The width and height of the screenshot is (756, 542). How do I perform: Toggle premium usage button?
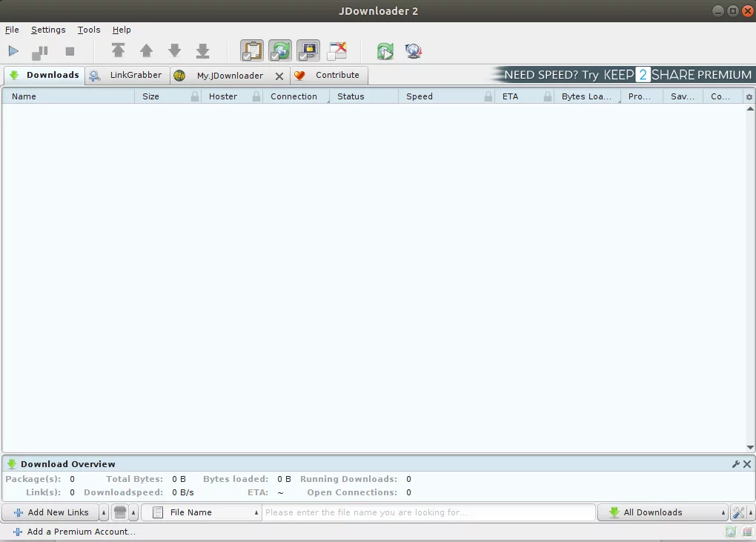(x=308, y=51)
